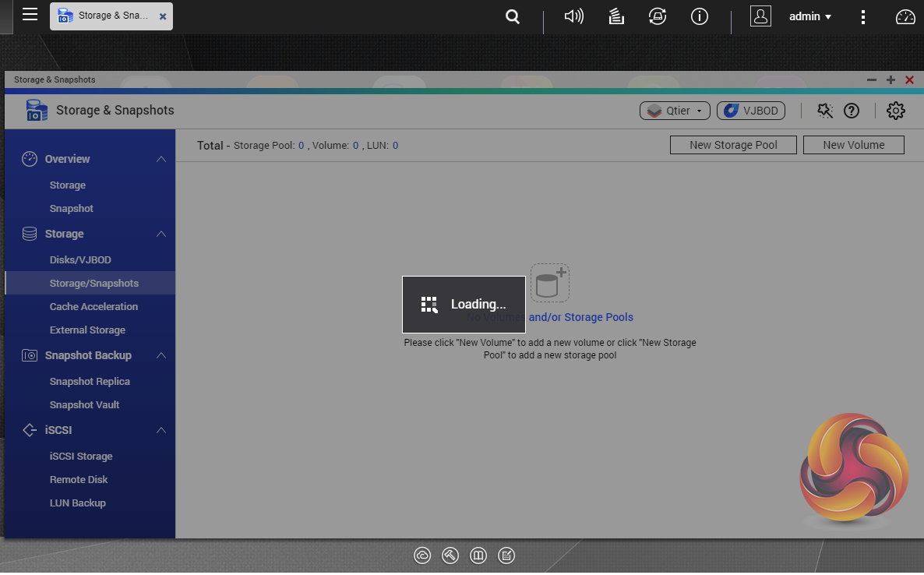Maximize the Storage & Snapshots window
924x575 pixels.
890,79
